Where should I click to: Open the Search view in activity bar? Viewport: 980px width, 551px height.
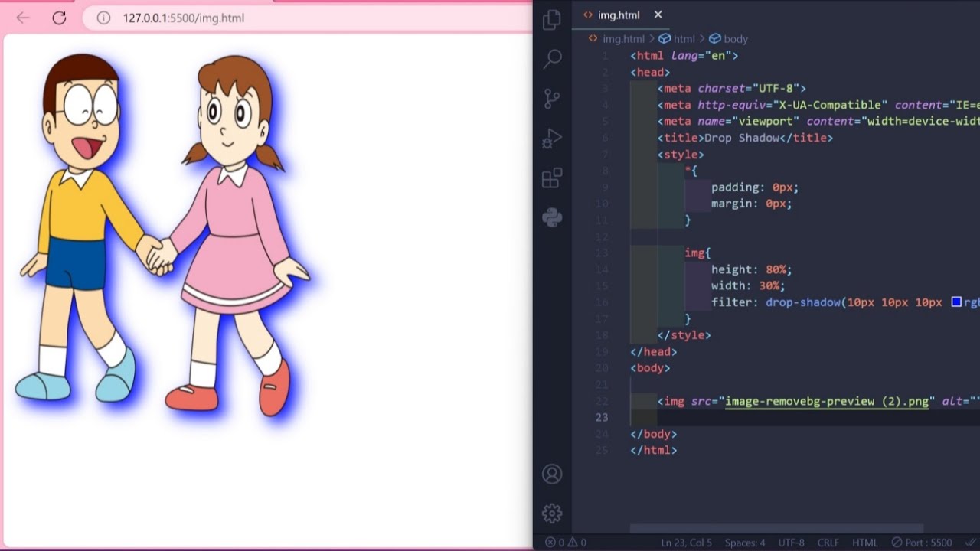click(551, 59)
